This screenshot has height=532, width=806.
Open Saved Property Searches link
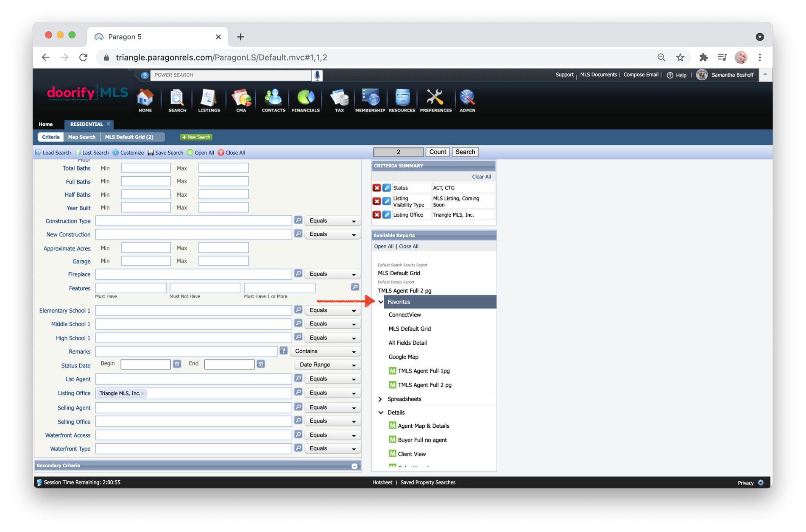pos(428,482)
